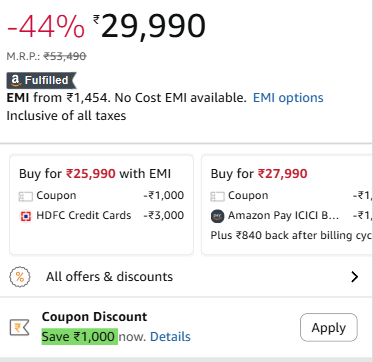Open All offers & discounts row
Viewport: 373px width, 362px height.
point(186,277)
